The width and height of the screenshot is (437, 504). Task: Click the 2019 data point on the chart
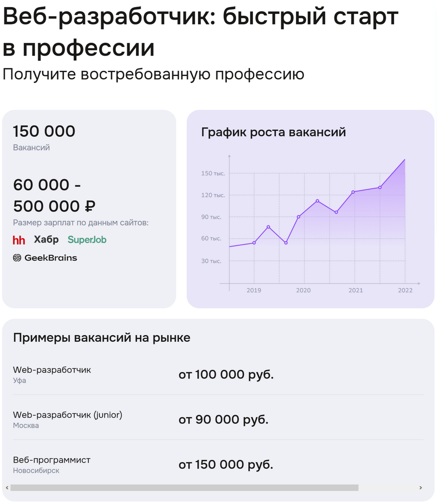point(254,243)
